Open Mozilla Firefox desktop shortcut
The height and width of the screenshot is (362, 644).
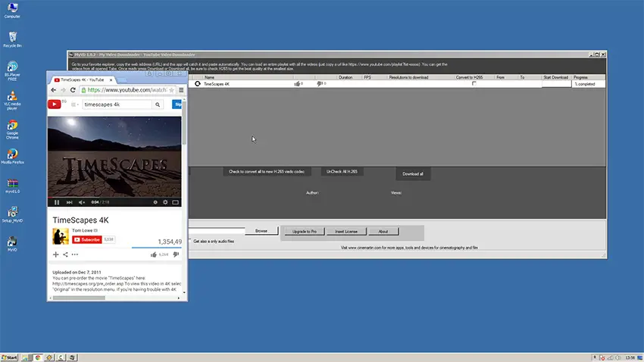pos(12,156)
